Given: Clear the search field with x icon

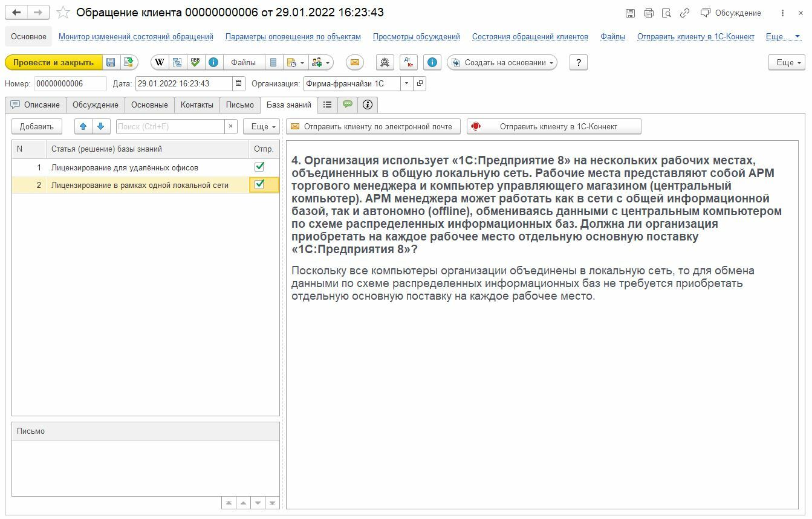Looking at the screenshot, I should coord(230,126).
